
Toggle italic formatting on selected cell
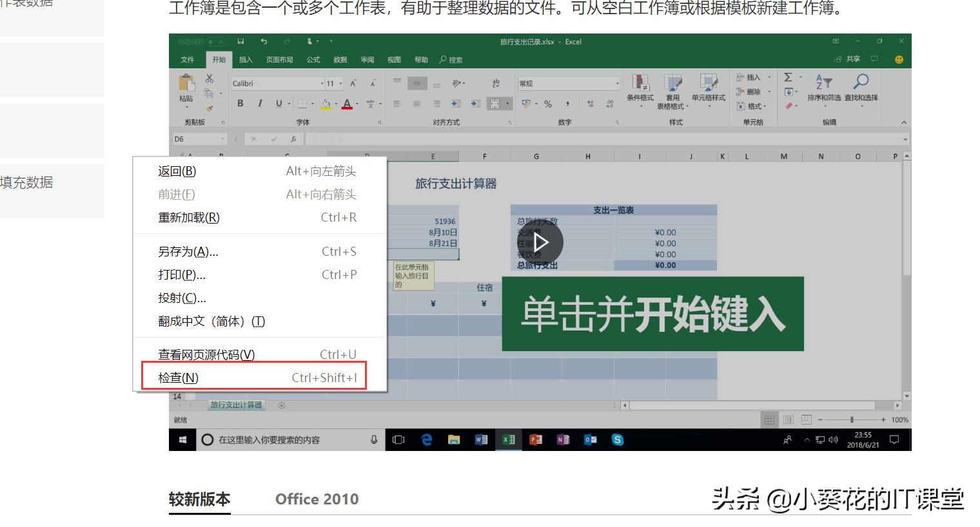(x=259, y=103)
